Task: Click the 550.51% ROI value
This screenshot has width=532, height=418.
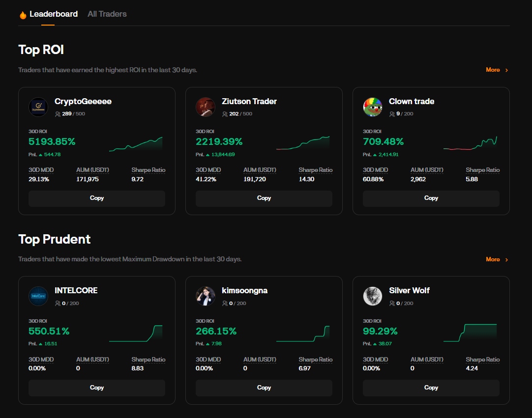Action: [49, 331]
